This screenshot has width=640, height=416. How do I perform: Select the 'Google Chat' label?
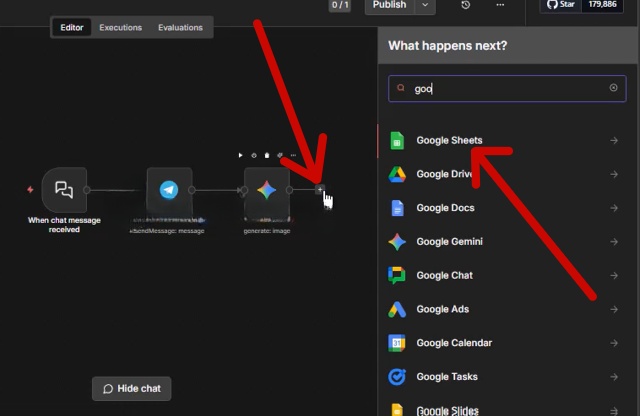(444, 276)
